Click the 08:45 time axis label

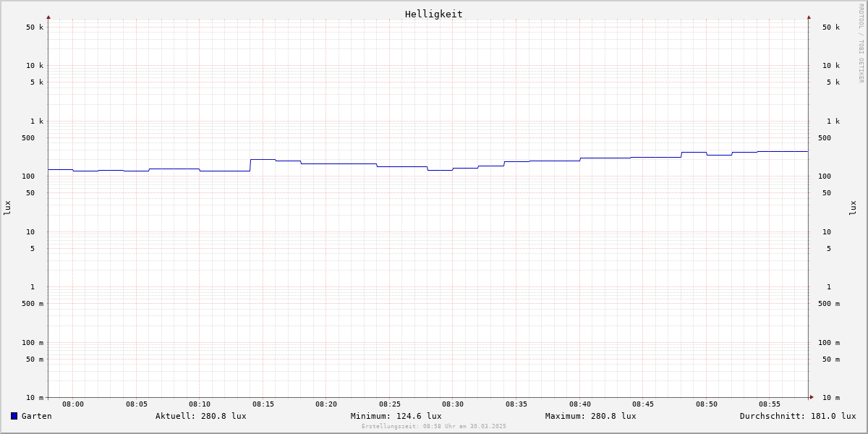coord(643,404)
